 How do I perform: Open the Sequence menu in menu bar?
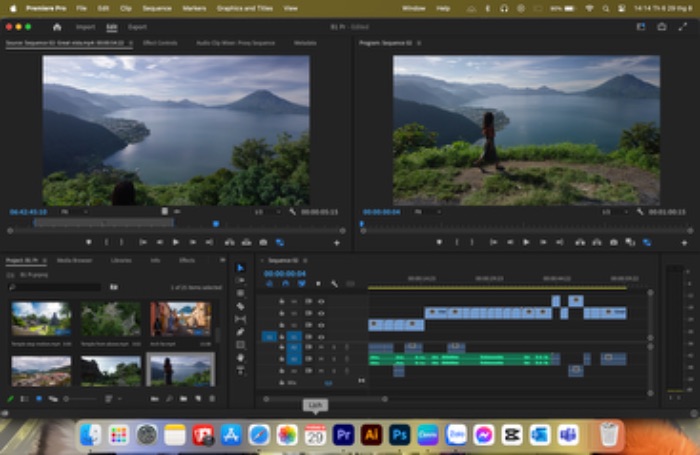click(157, 8)
